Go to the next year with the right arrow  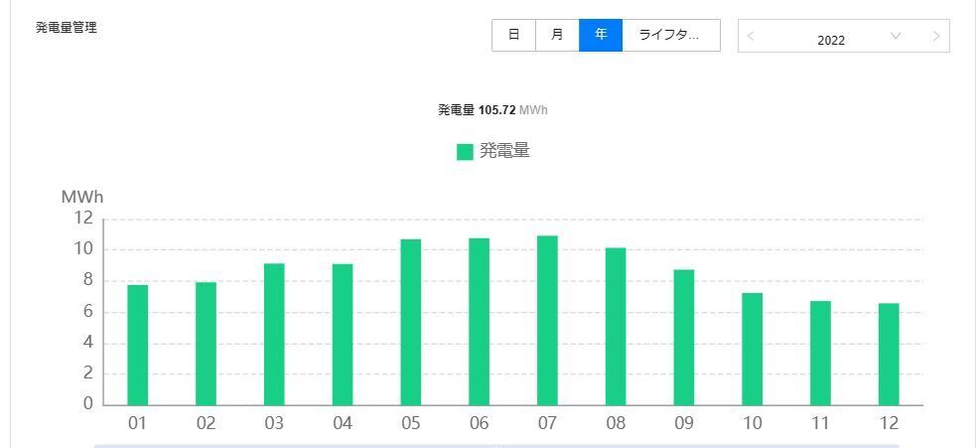pyautogui.click(x=935, y=37)
